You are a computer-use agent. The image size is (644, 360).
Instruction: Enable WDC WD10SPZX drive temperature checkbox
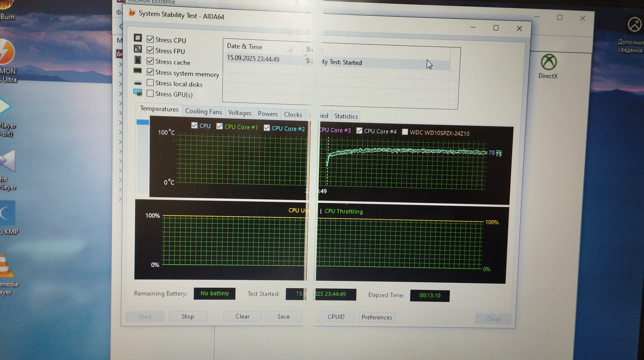point(405,132)
